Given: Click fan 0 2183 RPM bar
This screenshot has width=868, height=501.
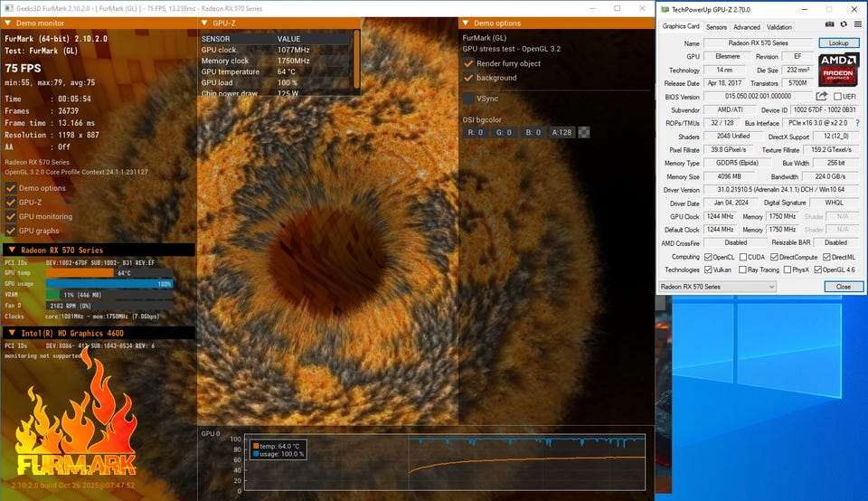Looking at the screenshot, I should 109,306.
